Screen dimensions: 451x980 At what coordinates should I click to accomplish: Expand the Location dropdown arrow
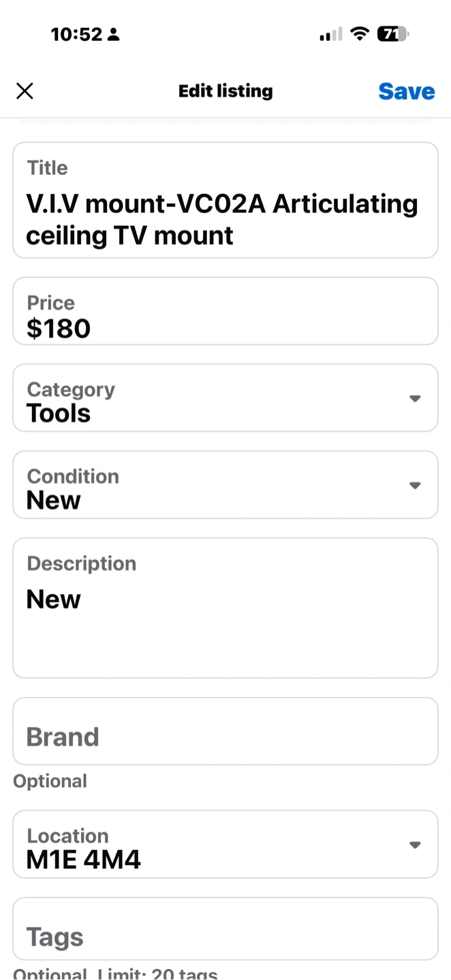[x=415, y=845]
